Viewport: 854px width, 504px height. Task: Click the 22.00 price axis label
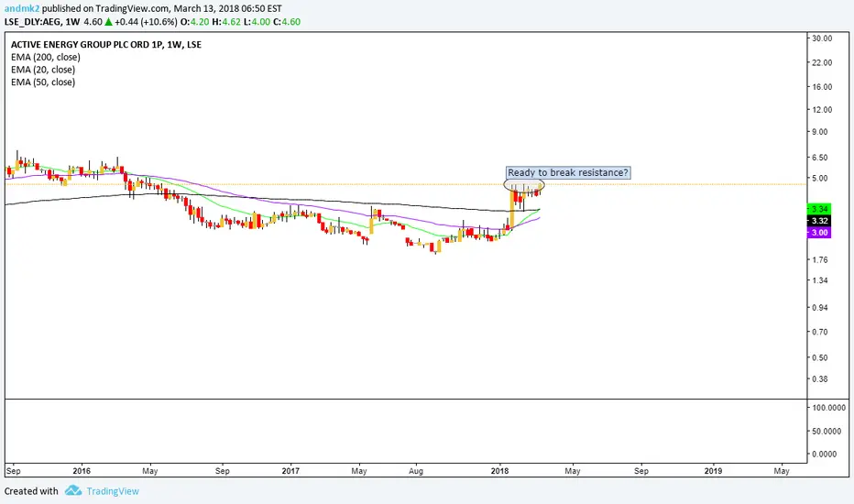click(822, 62)
